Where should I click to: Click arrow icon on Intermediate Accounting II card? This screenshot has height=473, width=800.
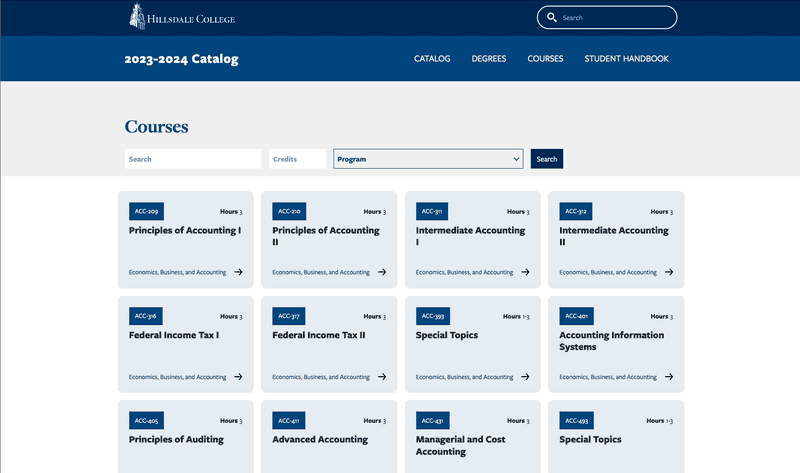pyautogui.click(x=669, y=272)
